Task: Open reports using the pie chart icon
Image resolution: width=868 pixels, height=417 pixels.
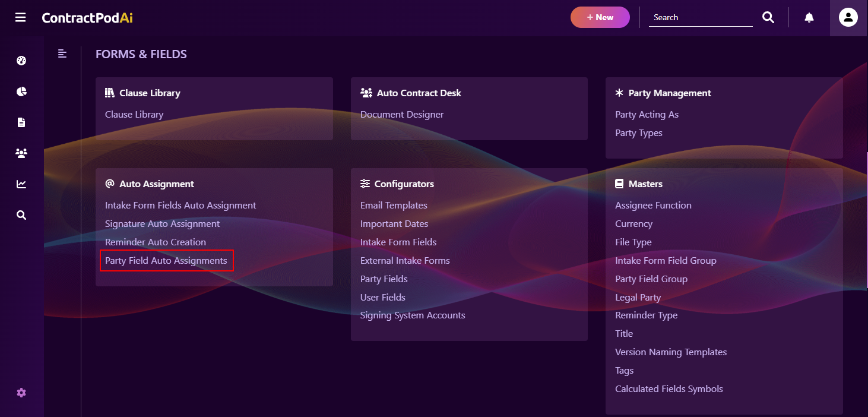Action: tap(21, 91)
